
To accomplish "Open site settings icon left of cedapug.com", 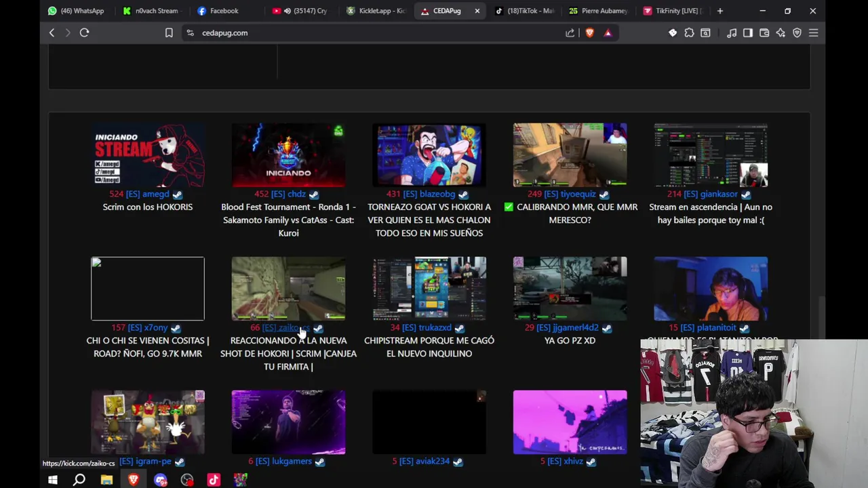I will [x=190, y=33].
